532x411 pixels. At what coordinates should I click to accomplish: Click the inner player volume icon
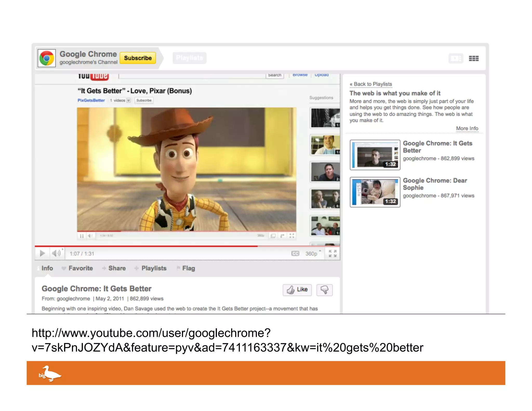pyautogui.click(x=90, y=236)
